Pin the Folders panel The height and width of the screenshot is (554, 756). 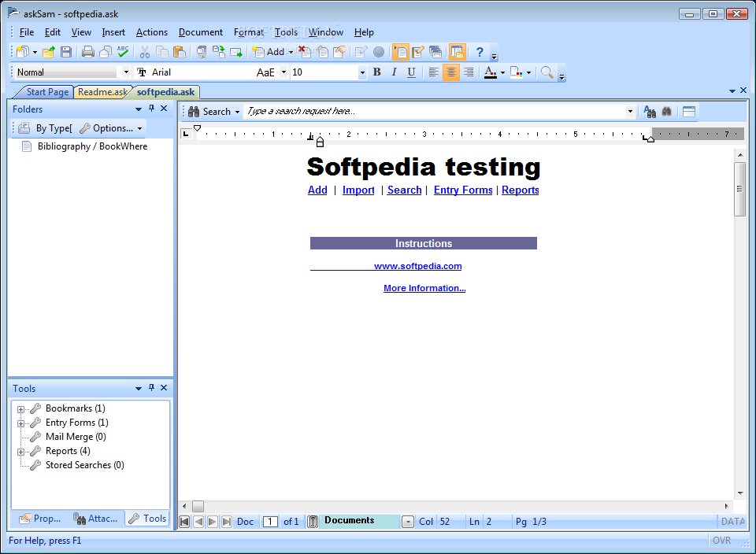click(151, 109)
